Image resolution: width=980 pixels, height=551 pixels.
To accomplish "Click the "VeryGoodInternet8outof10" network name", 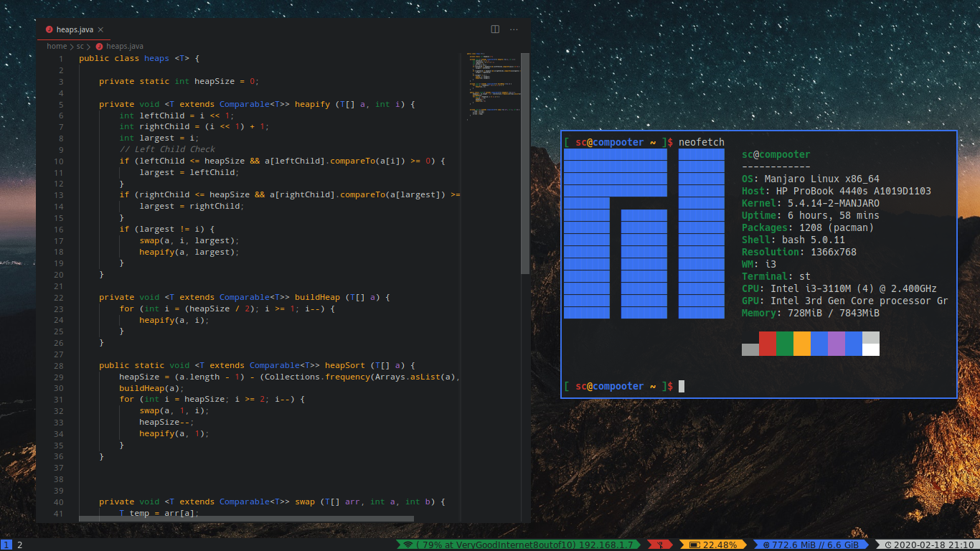I will coord(514,545).
